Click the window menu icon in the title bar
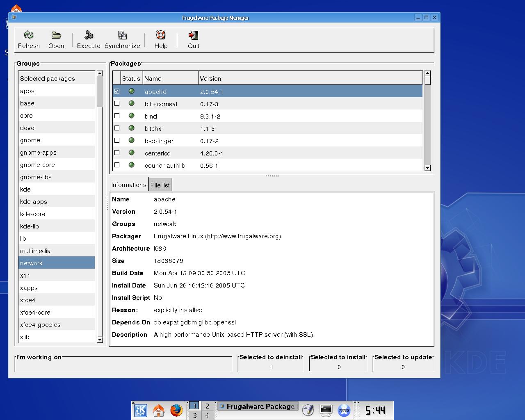The height and width of the screenshot is (420, 525). pos(14,17)
